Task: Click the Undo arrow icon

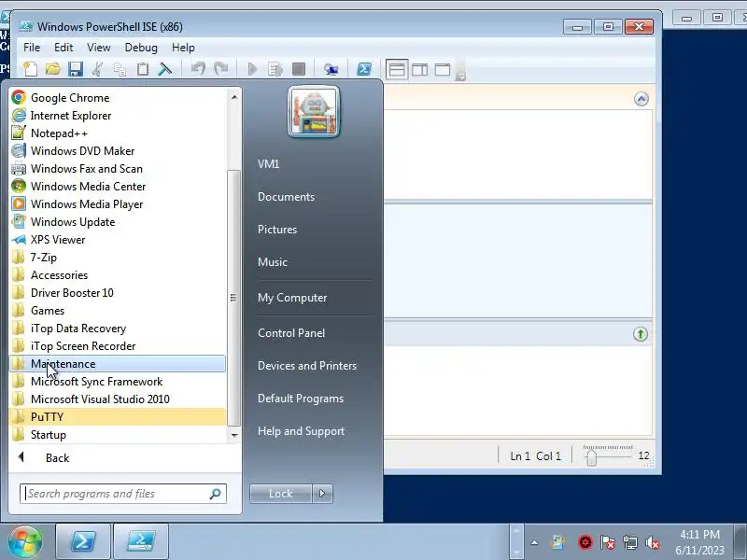Action: (198, 69)
